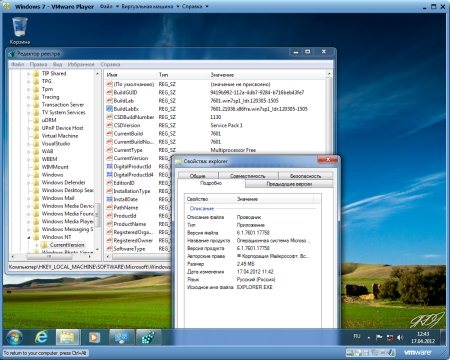Viewport: 450px width, 360px height.
Task: Sort registry values by Type column
Action: click(182, 75)
